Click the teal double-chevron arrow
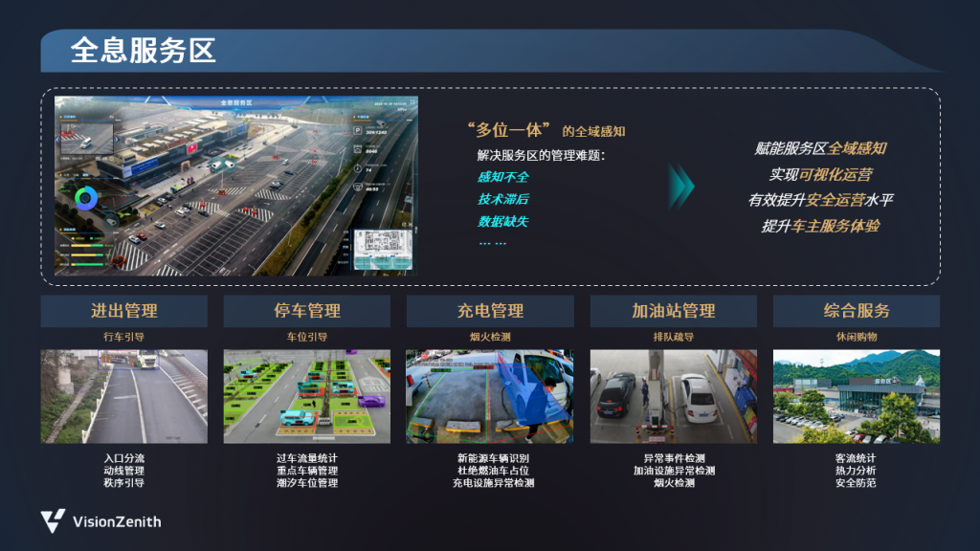Screen dimensions: 980x551 pos(680,186)
